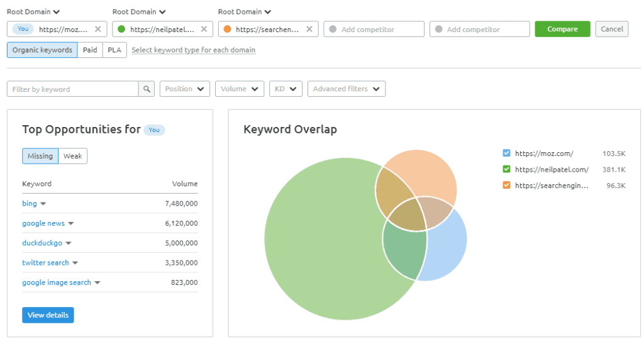Image resolution: width=644 pixels, height=341 pixels.
Task: Click the moz.com domain input field
Action: 57,29
